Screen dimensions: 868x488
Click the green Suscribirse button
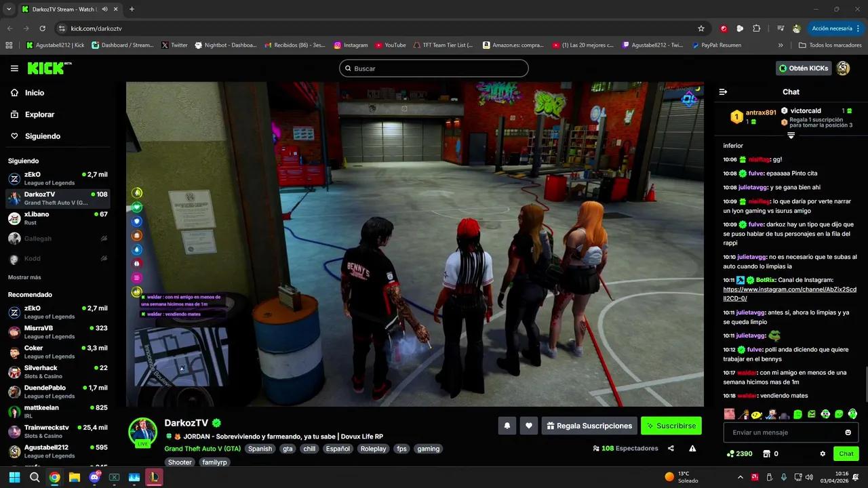point(671,426)
